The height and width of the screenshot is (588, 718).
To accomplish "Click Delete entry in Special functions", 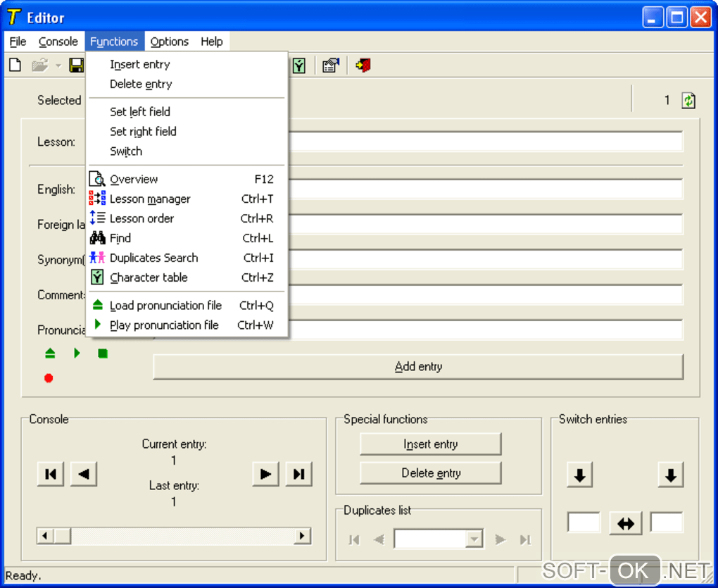I will click(x=431, y=473).
